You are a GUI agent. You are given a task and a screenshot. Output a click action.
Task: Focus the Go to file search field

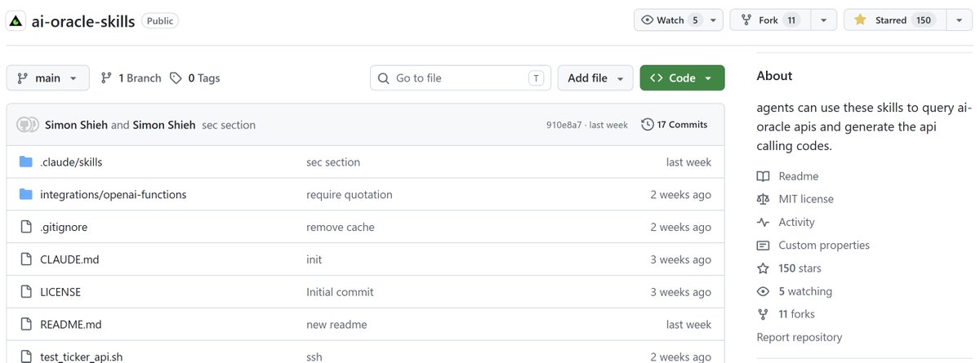pos(461,77)
